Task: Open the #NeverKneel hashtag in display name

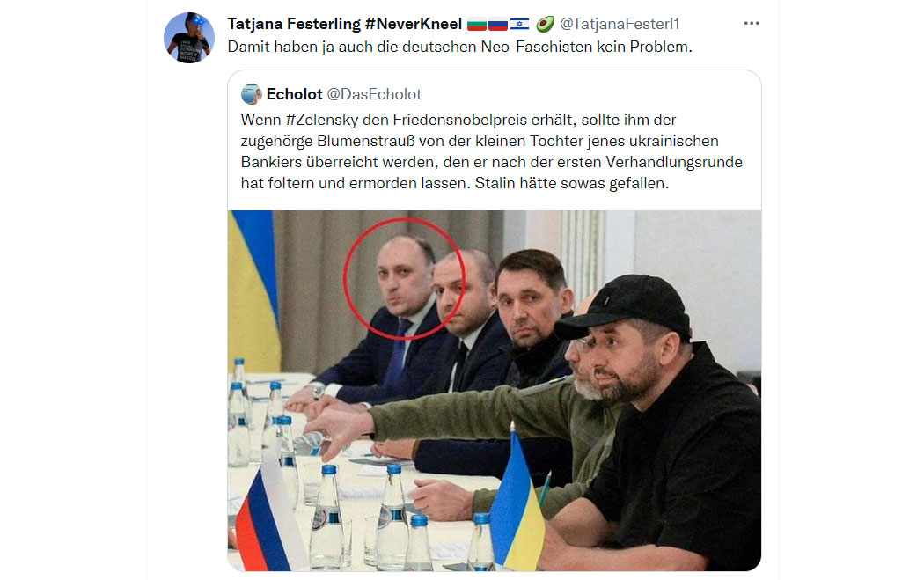Action: pyautogui.click(x=414, y=24)
